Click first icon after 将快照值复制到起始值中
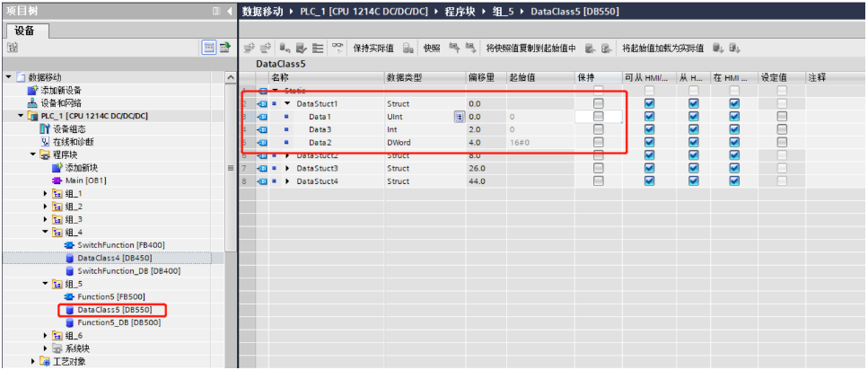This screenshot has width=868, height=370. pos(590,48)
